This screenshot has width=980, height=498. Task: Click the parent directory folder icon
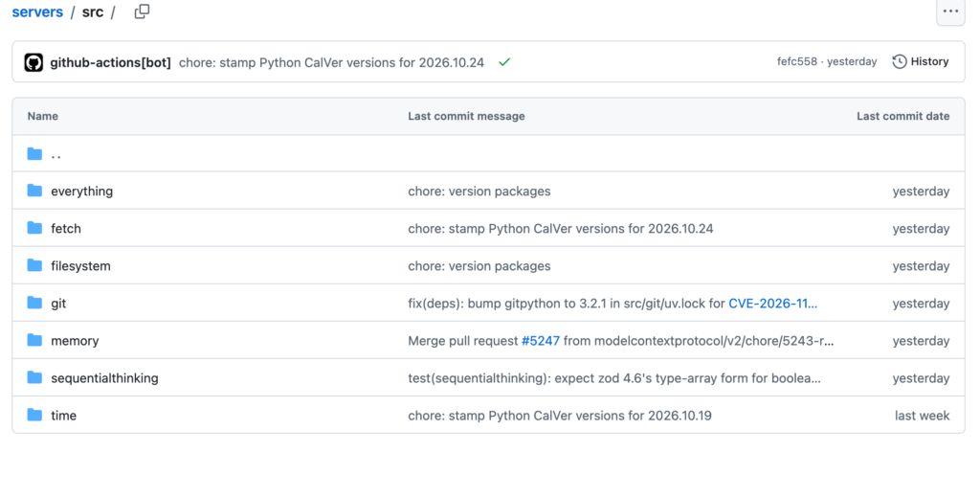click(x=35, y=154)
